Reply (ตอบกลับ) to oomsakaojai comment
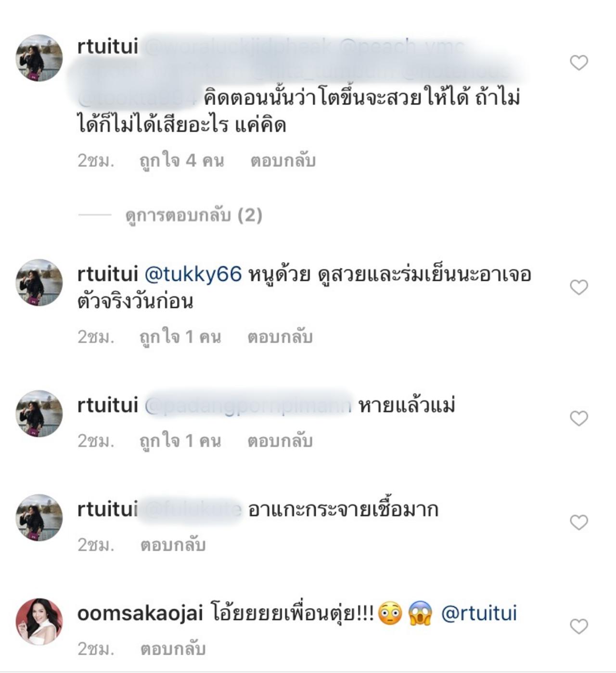This screenshot has height=673, width=616. click(173, 648)
